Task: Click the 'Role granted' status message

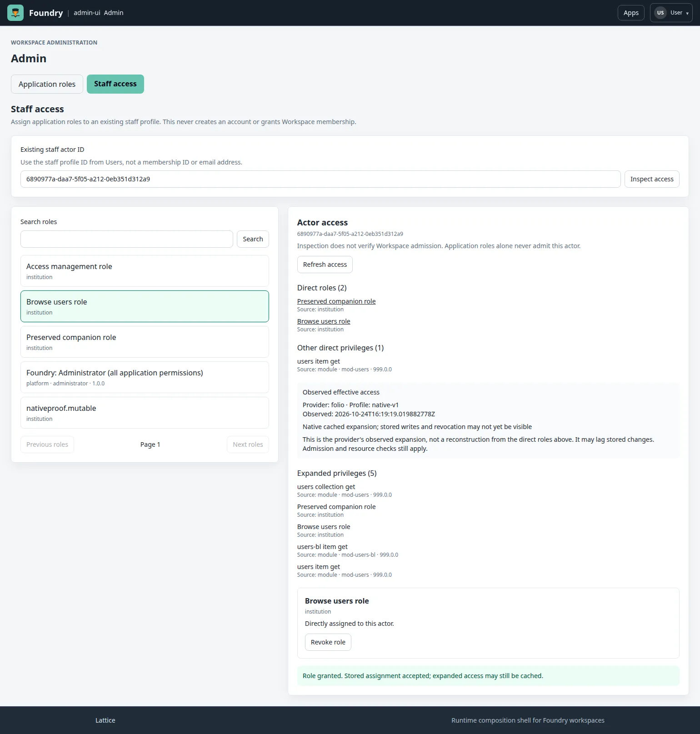Action: [488, 676]
